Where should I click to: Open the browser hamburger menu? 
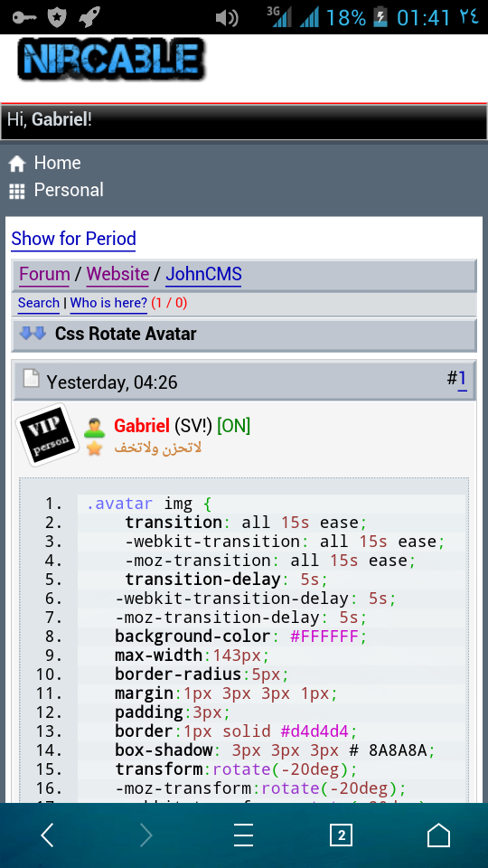tap(243, 835)
